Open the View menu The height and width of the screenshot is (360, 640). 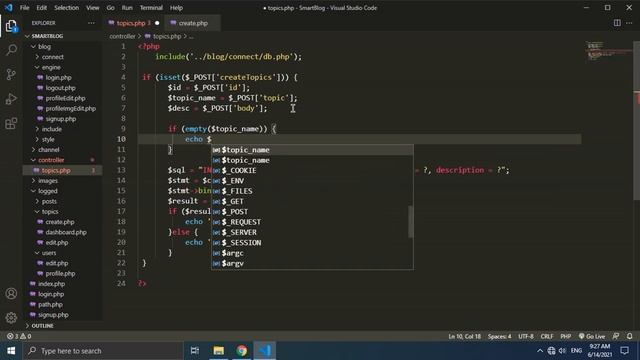(x=93, y=8)
